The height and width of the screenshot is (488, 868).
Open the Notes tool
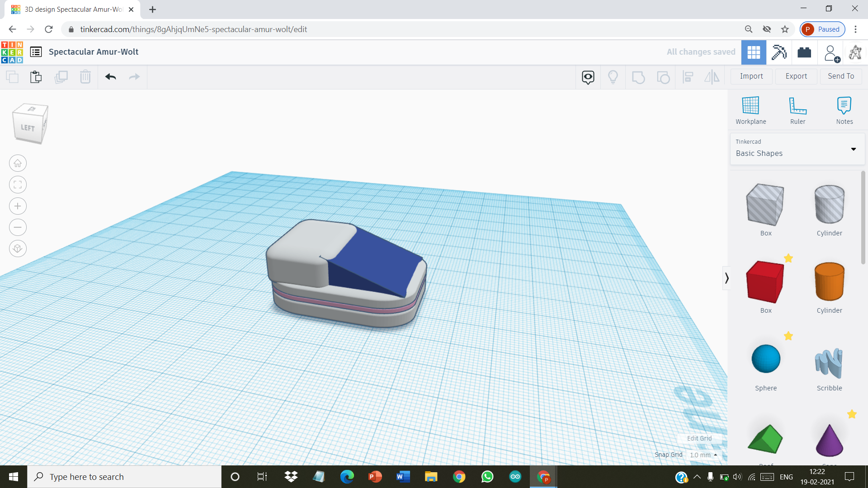click(x=844, y=106)
